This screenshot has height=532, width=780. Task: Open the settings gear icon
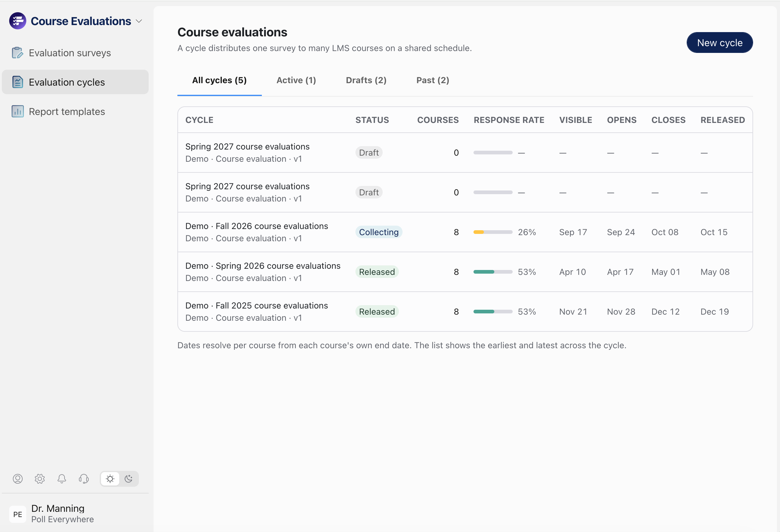[x=39, y=479]
